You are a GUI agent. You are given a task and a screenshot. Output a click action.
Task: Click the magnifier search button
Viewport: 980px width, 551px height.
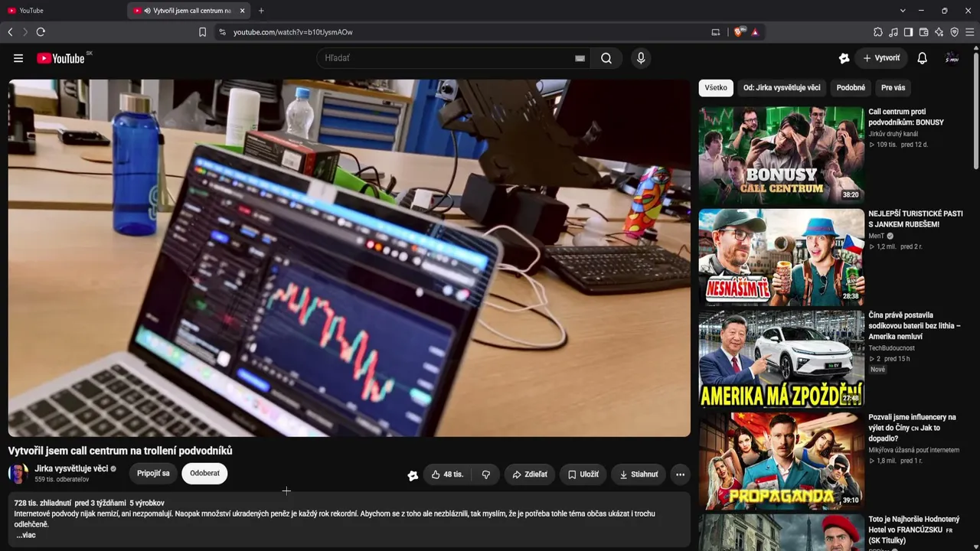pyautogui.click(x=606, y=58)
